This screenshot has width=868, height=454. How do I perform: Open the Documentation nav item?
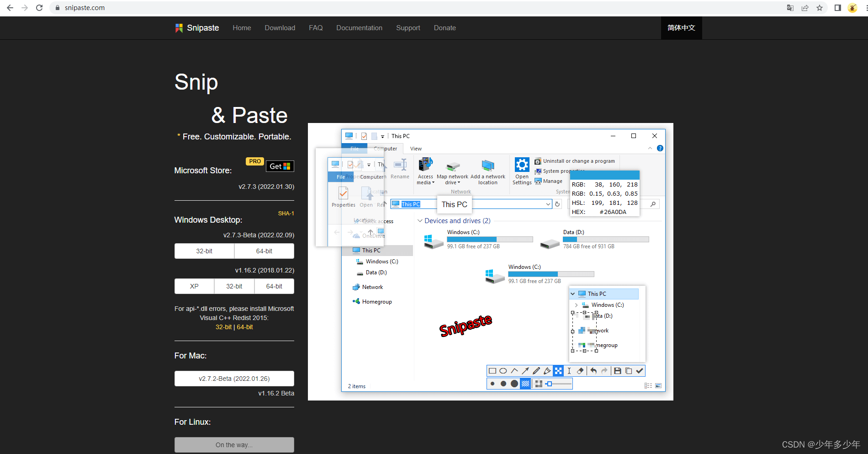pos(360,28)
